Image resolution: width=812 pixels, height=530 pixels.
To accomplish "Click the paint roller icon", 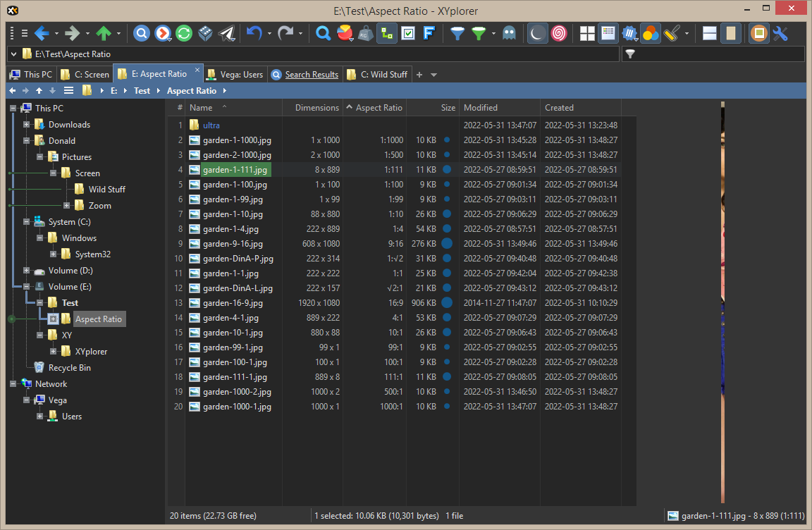I will coord(672,33).
